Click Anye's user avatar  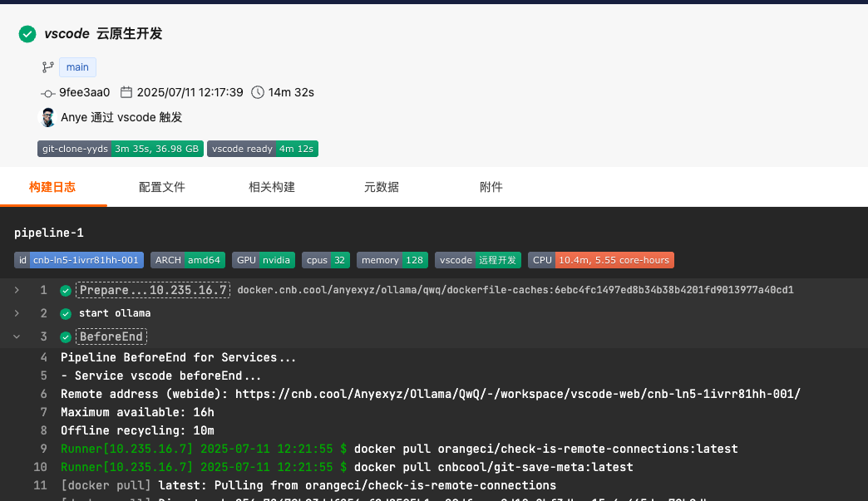pos(48,117)
